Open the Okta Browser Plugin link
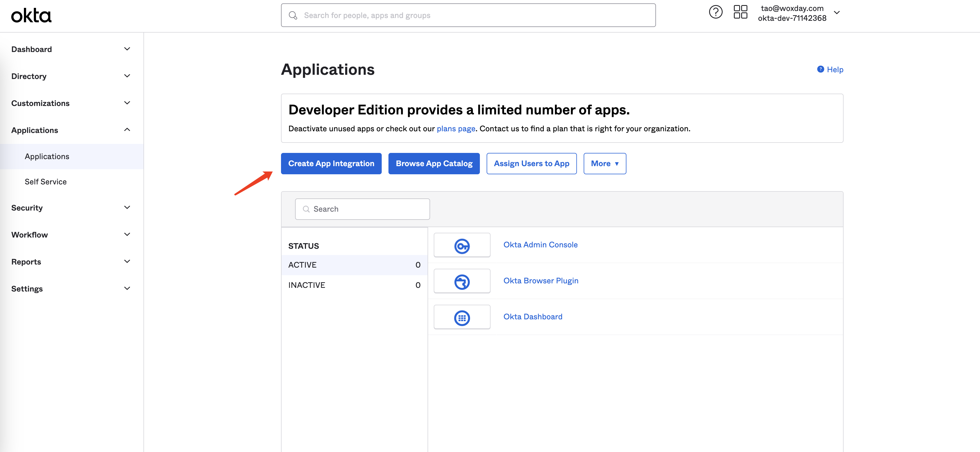This screenshot has width=980, height=452. [x=541, y=281]
